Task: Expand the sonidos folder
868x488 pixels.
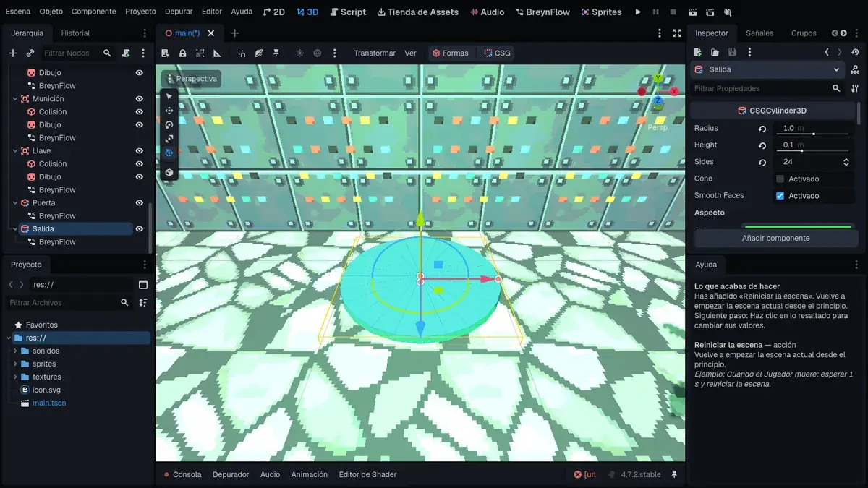Action: [x=15, y=351]
